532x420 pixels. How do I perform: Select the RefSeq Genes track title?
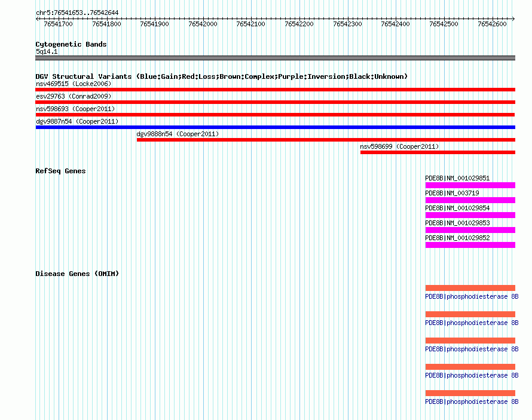[x=60, y=171]
